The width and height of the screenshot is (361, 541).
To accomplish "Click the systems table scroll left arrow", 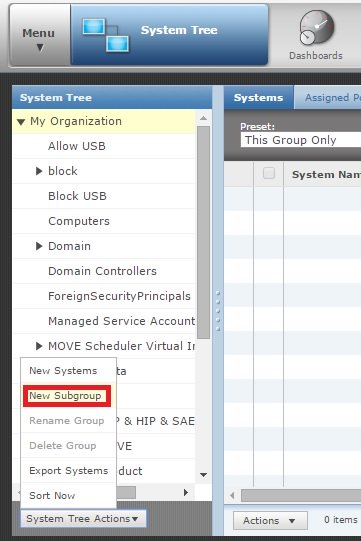I will click(x=232, y=495).
